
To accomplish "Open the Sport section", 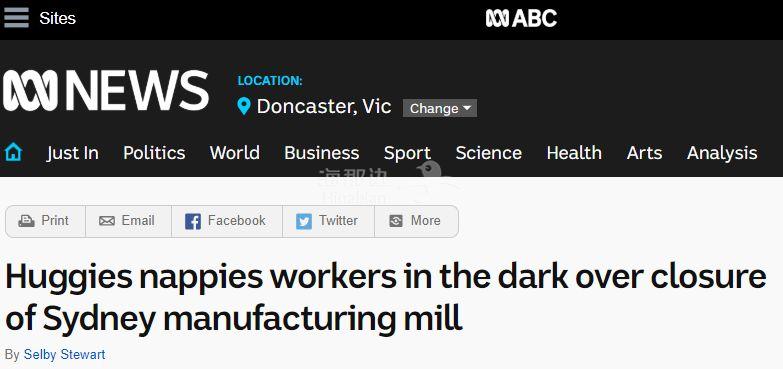I will [407, 153].
